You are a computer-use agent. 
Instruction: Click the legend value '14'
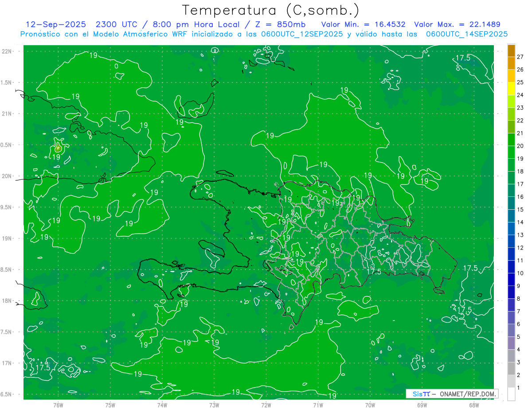520,222
